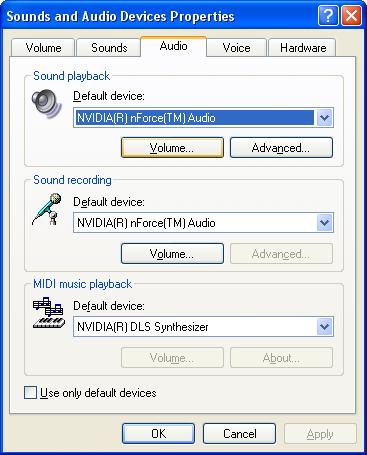Confirm with the OK button
Viewport: 367px width, 455px height.
point(158,434)
